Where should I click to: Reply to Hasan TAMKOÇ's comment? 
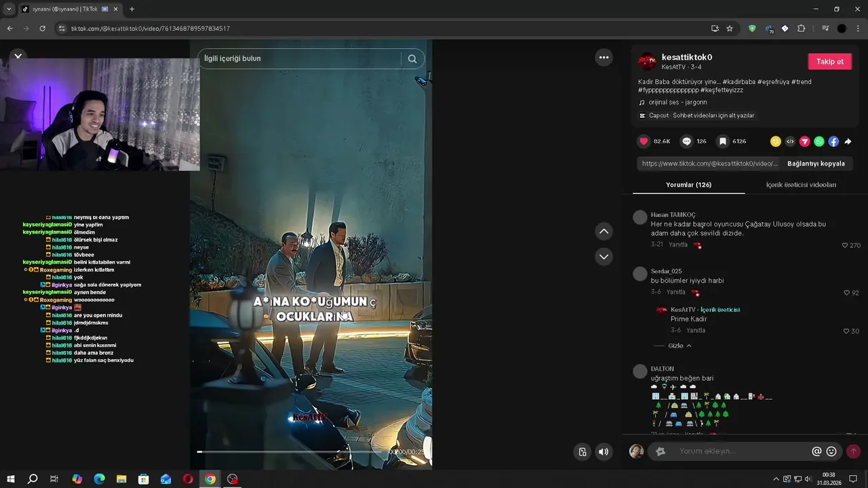pyautogui.click(x=678, y=245)
